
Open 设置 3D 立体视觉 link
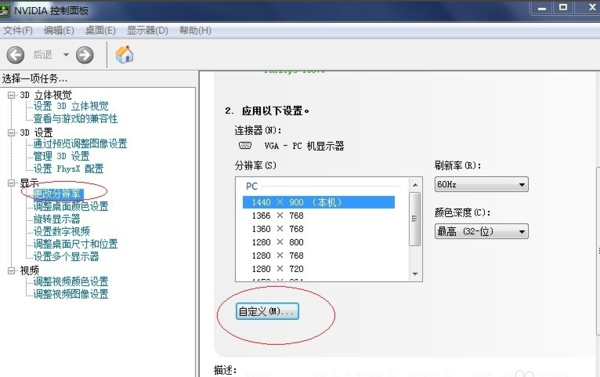point(71,106)
